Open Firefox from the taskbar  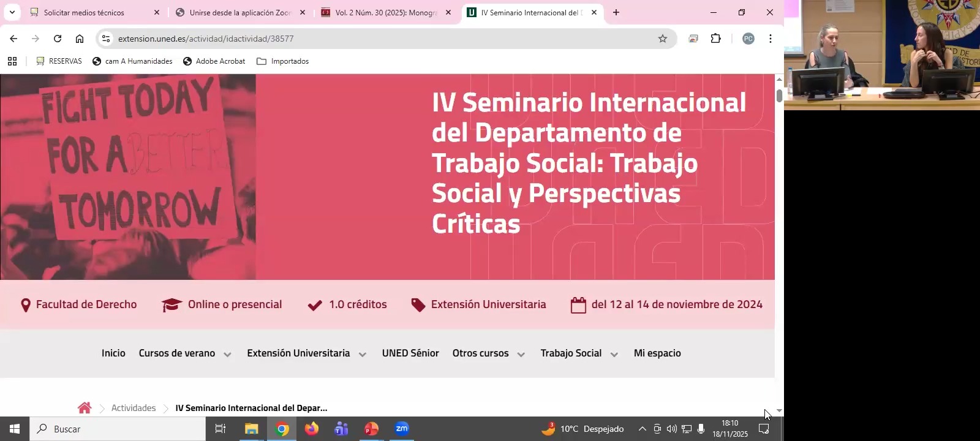coord(312,429)
